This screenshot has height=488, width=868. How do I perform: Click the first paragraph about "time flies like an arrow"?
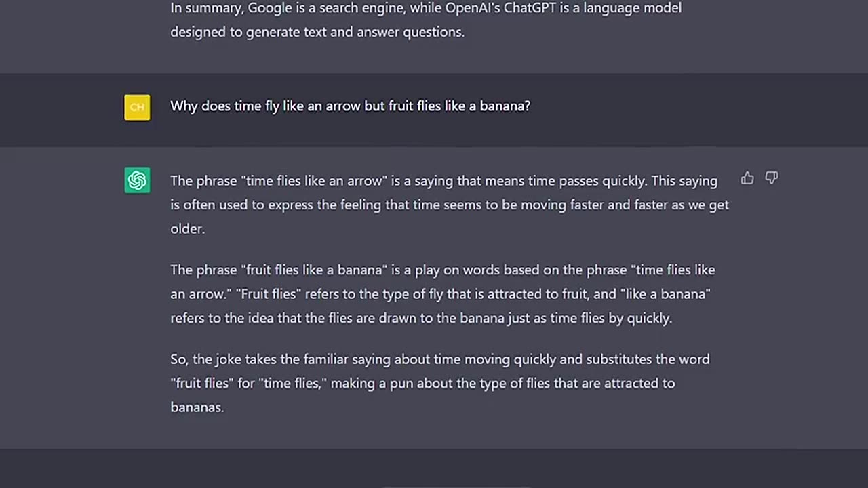[450, 205]
